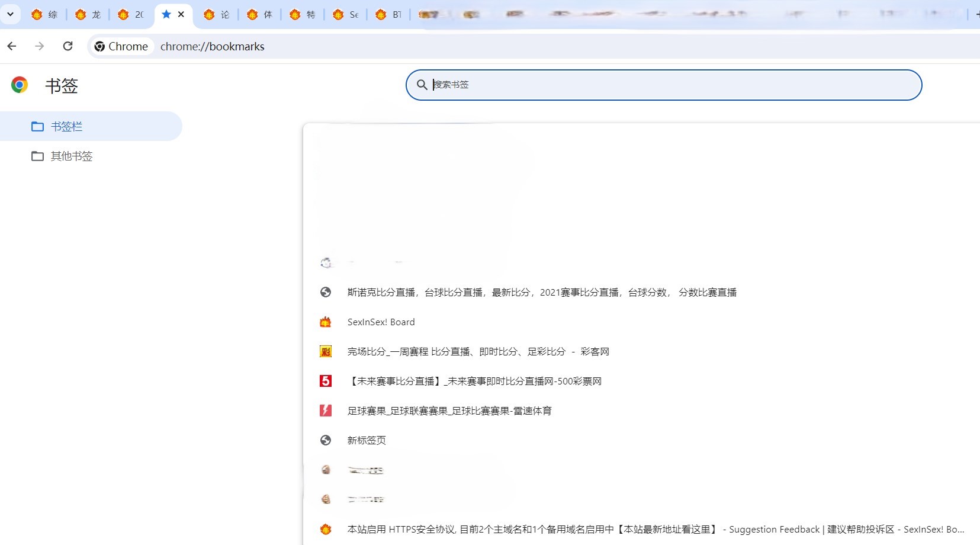Open the 新标签页 bookmark

367,440
